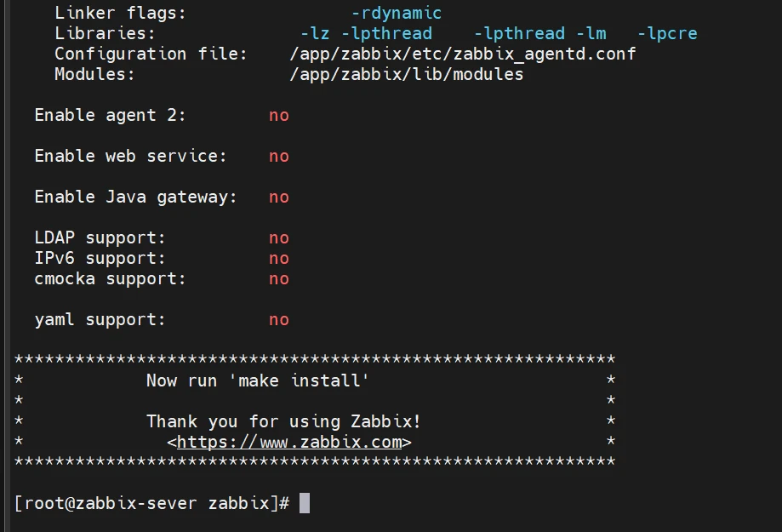
Task: Click the 'no' value beside Enable web service
Action: 279,156
